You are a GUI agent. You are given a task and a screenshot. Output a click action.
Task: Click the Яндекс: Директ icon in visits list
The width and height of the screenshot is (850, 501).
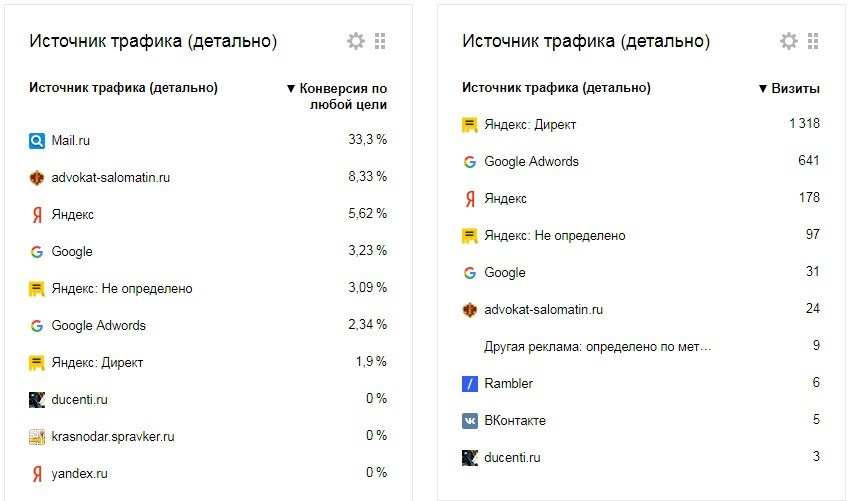coord(469,125)
